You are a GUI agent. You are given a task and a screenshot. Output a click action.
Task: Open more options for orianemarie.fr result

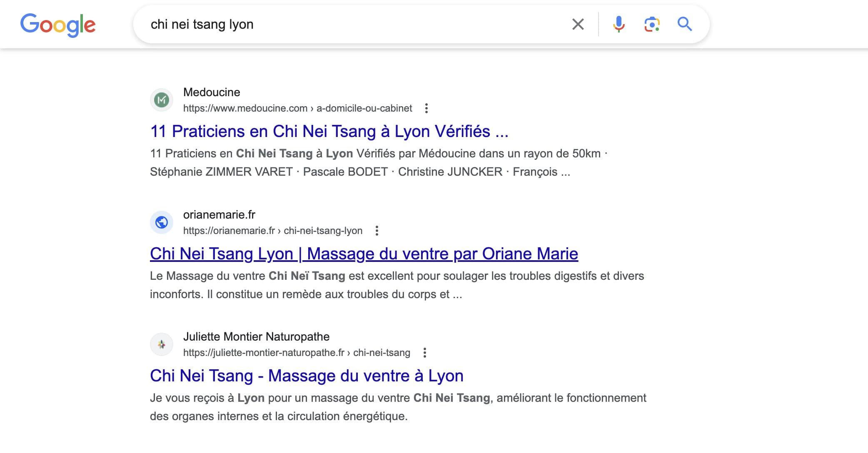point(377,231)
